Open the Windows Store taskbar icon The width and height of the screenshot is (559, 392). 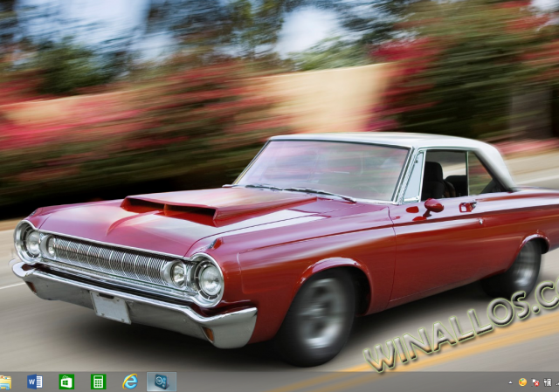coord(66,382)
